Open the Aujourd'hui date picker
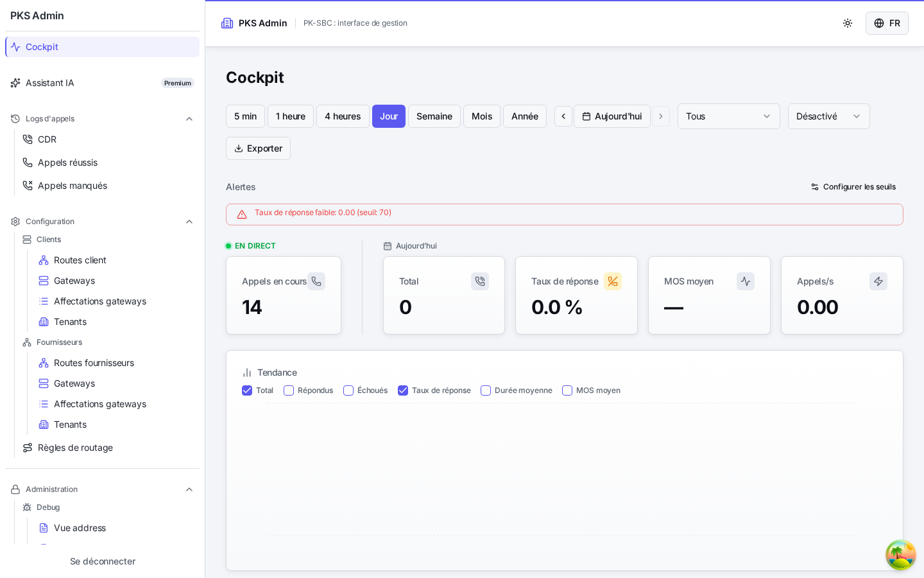Screen dimensions: 924x578 612,116
